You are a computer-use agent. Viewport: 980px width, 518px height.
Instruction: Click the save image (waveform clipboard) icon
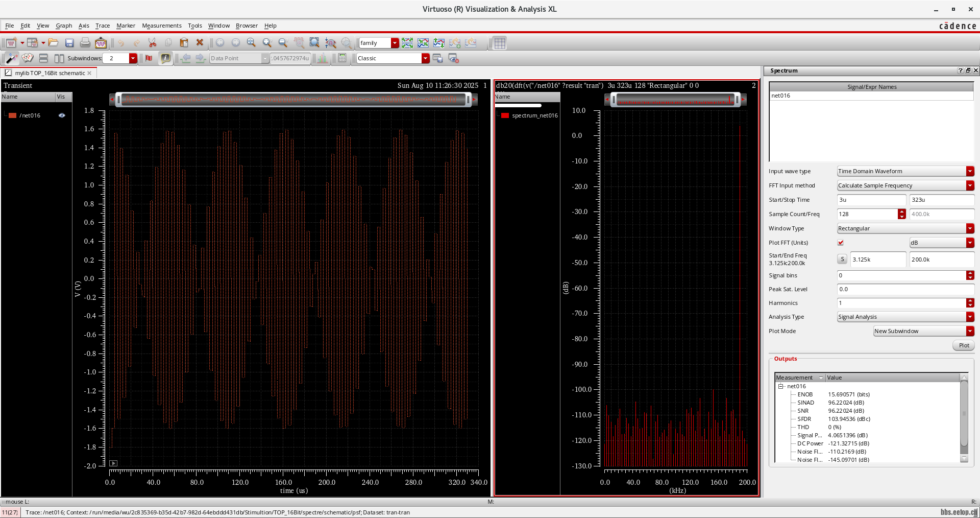pos(101,43)
